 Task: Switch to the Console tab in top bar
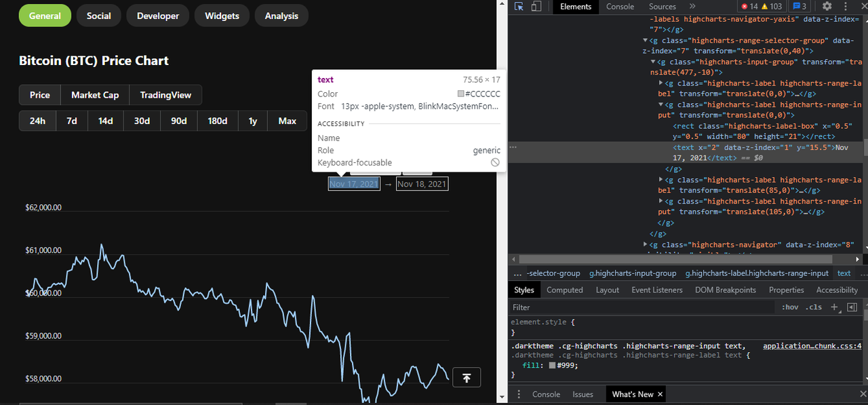(620, 6)
